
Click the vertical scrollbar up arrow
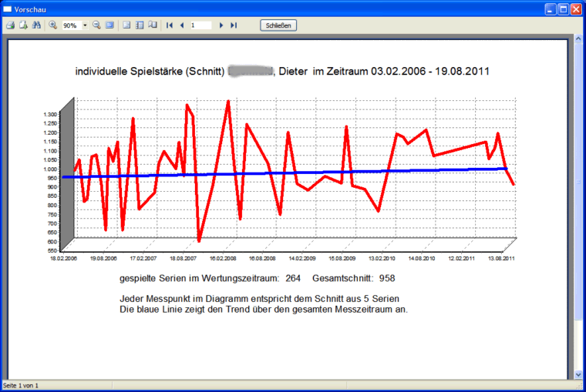[578, 39]
